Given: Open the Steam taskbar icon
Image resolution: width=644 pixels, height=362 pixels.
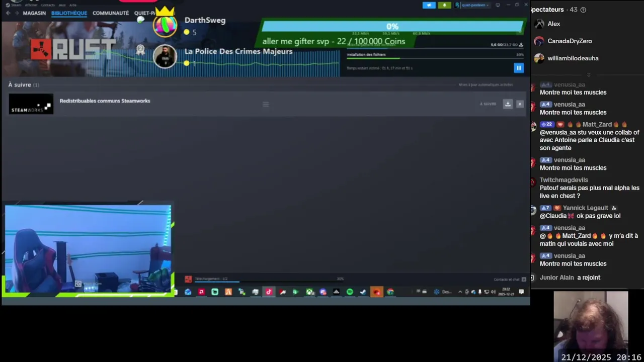Looking at the screenshot, I should coord(363,292).
